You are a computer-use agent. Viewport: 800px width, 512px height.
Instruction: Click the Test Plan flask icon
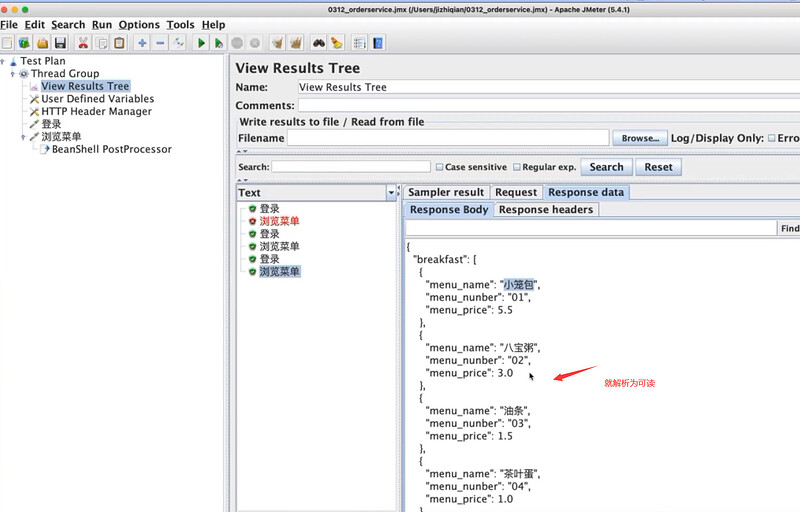[x=13, y=61]
